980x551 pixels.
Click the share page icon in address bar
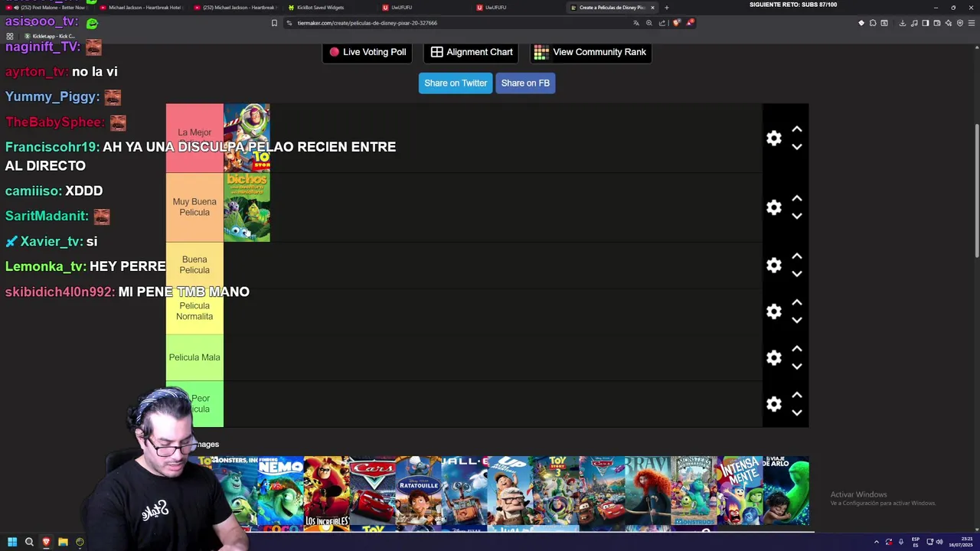pos(662,23)
